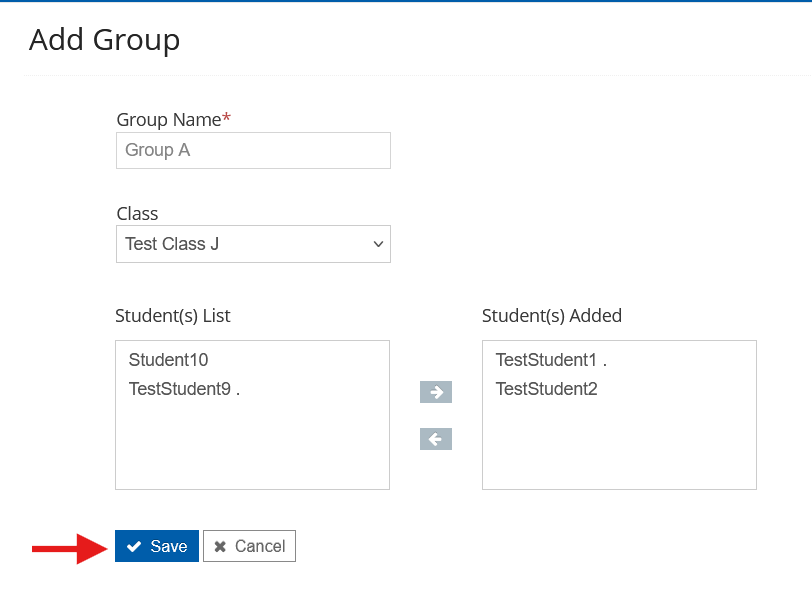
Task: Expand the Class dropdown chevron arrow
Action: click(x=378, y=244)
